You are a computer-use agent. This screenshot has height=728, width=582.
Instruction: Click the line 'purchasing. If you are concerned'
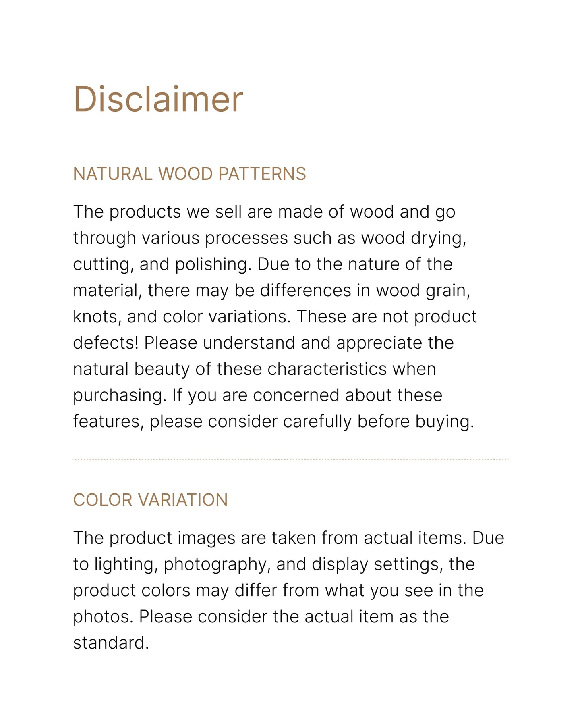258,396
